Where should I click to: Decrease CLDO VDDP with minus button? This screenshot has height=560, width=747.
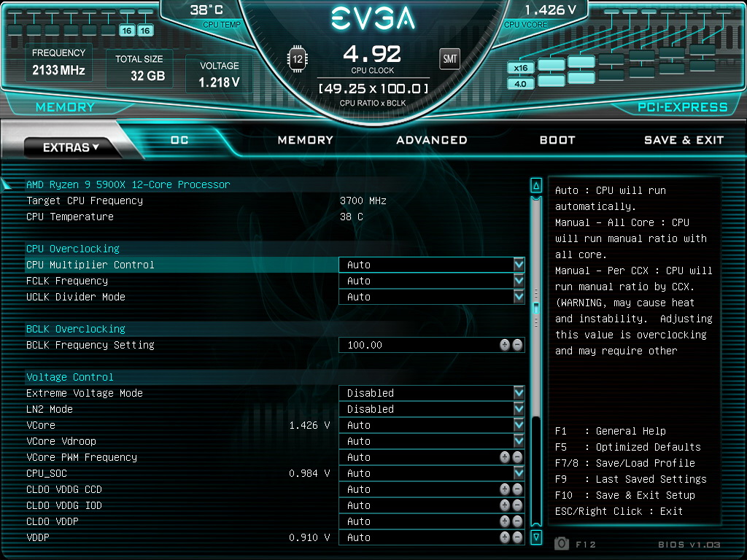pyautogui.click(x=517, y=521)
